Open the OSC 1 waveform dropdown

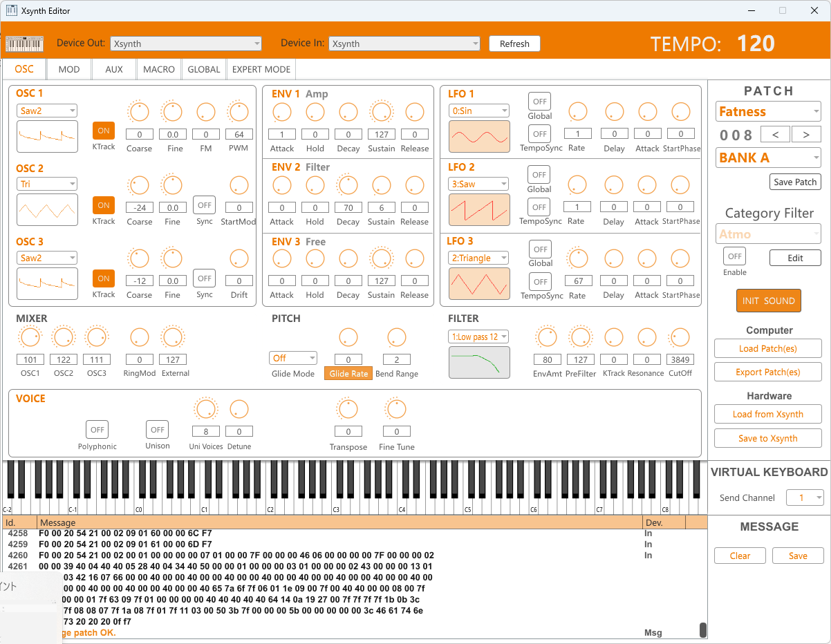pyautogui.click(x=47, y=111)
